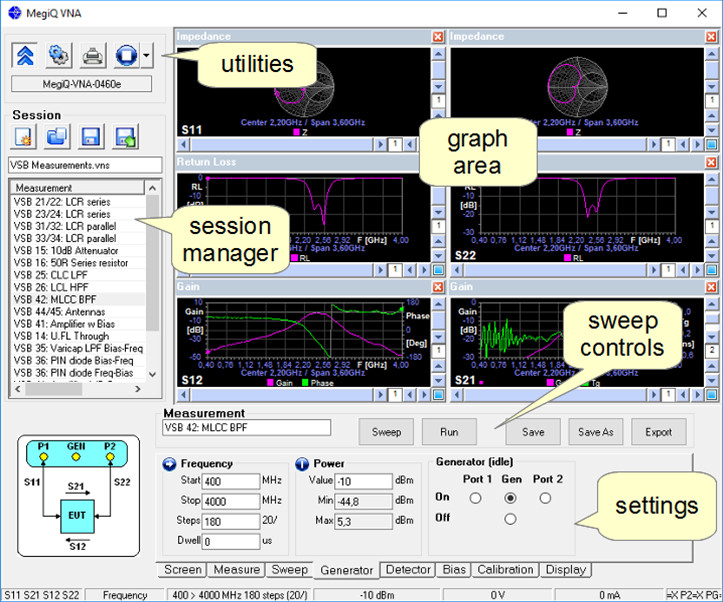Open a session using the blue folders icon
This screenshot has height=602, width=723.
click(57, 136)
